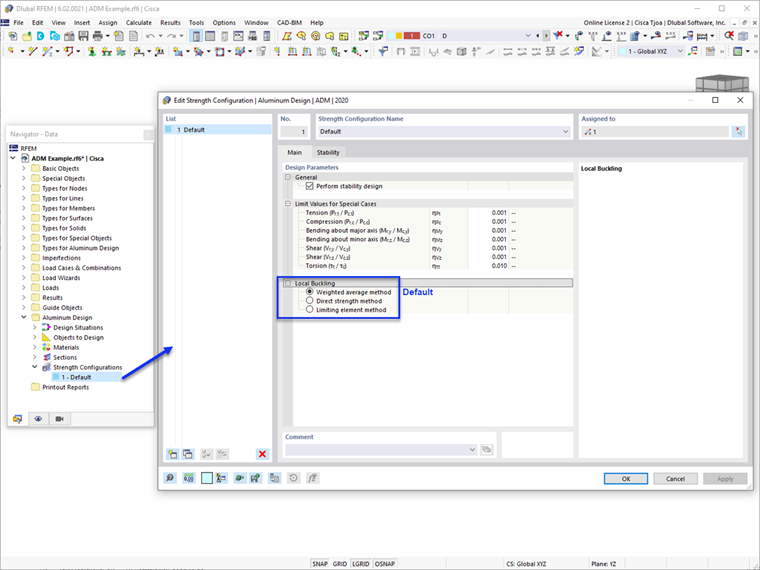Click the red X delete icon in the List panel

(262, 454)
